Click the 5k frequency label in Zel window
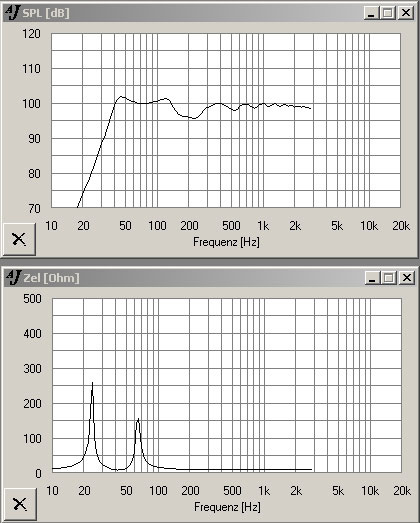The height and width of the screenshot is (523, 420). 338,491
